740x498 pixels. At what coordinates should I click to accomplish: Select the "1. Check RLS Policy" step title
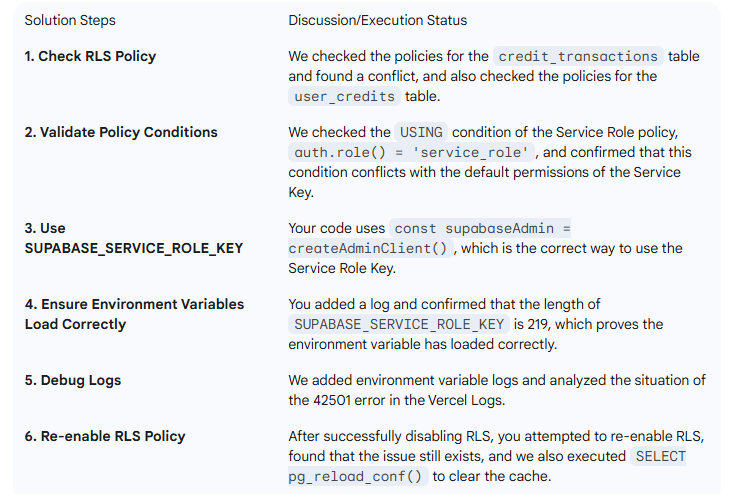click(x=90, y=56)
